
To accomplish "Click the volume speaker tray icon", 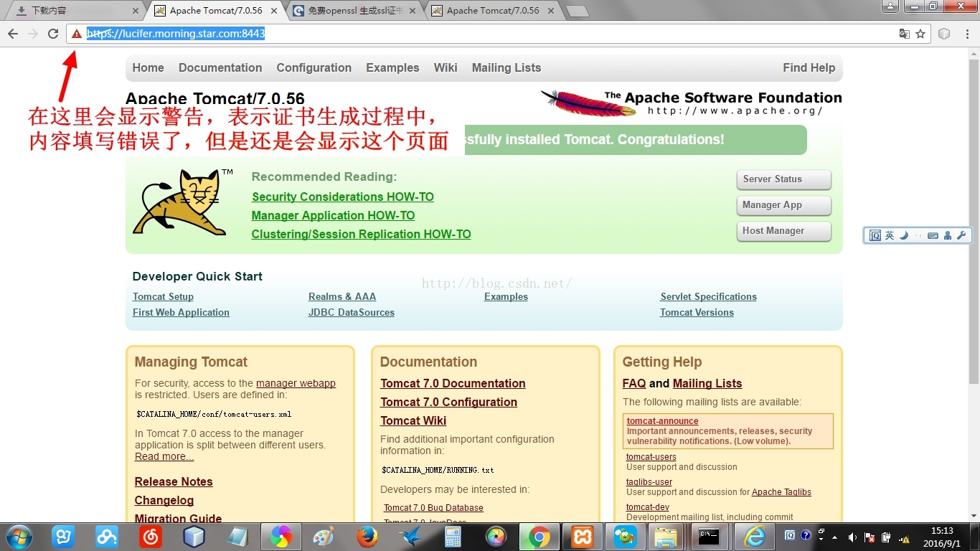I will point(852,537).
